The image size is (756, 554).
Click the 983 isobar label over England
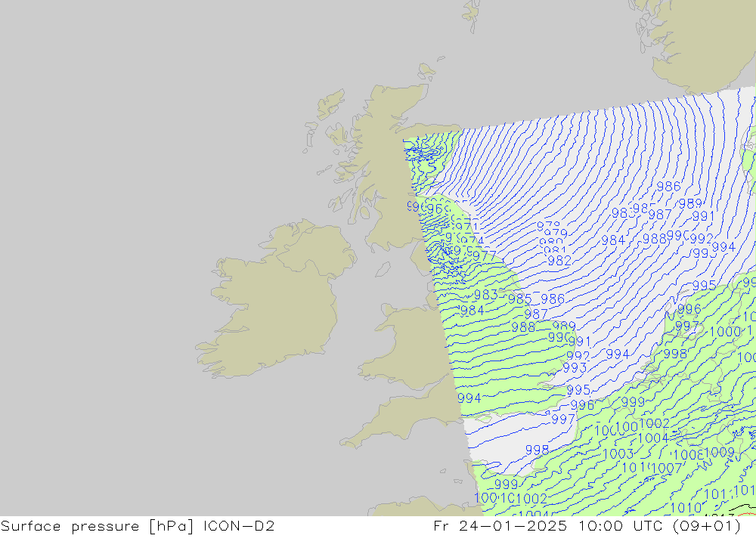[485, 295]
